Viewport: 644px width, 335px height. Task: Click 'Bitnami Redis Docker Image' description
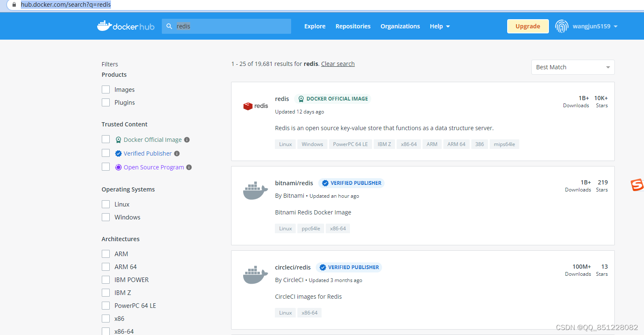click(313, 212)
